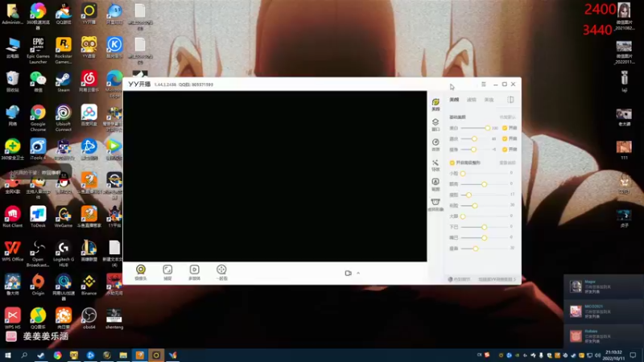Viewport: 644px width, 362px height.
Task: Open the WPS Office desktop icon
Action: click(12, 251)
